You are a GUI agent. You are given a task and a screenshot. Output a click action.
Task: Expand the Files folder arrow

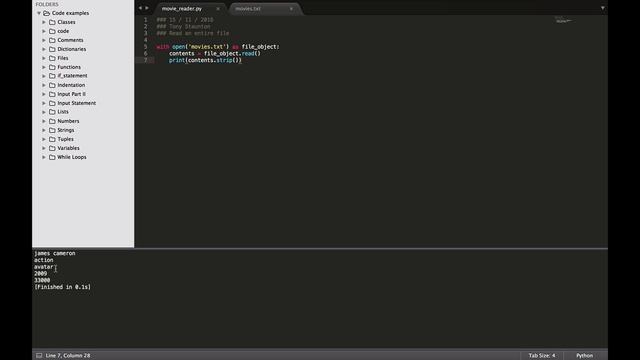click(x=44, y=58)
